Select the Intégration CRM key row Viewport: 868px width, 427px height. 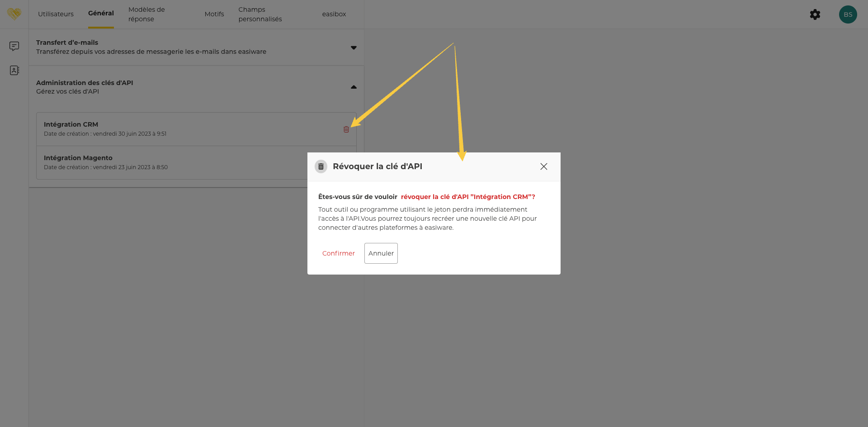pyautogui.click(x=181, y=129)
